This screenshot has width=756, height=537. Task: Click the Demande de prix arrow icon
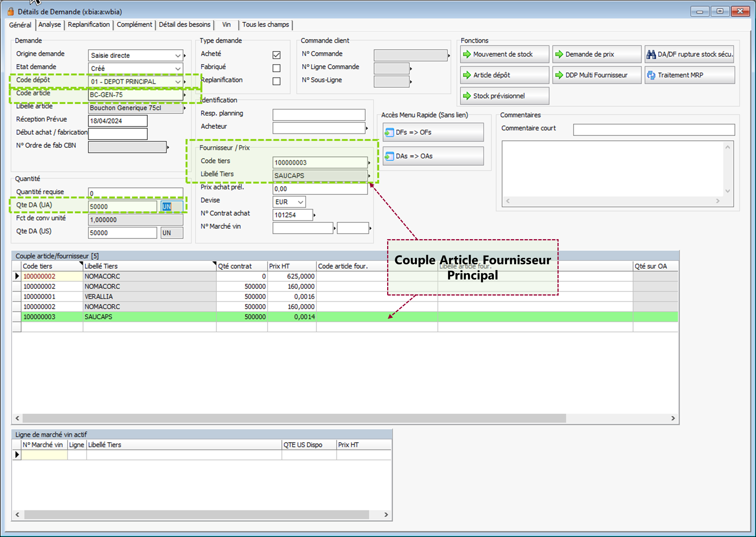[x=559, y=54]
